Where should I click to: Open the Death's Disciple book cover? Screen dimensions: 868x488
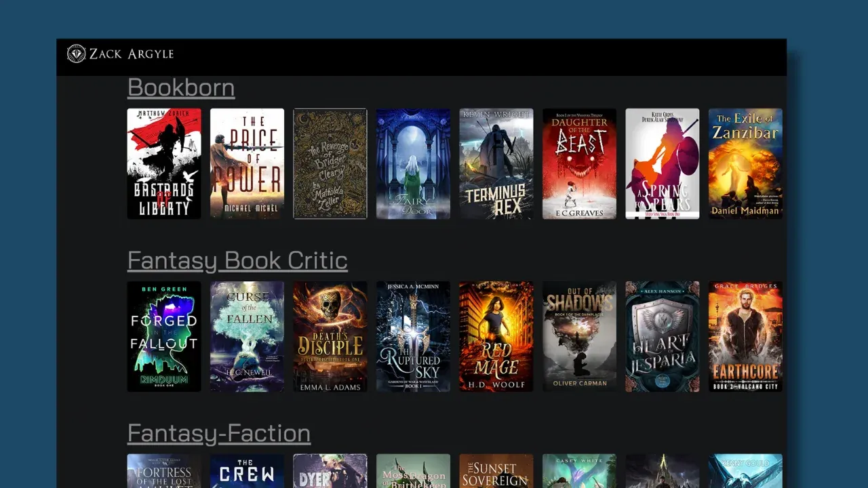pyautogui.click(x=330, y=336)
